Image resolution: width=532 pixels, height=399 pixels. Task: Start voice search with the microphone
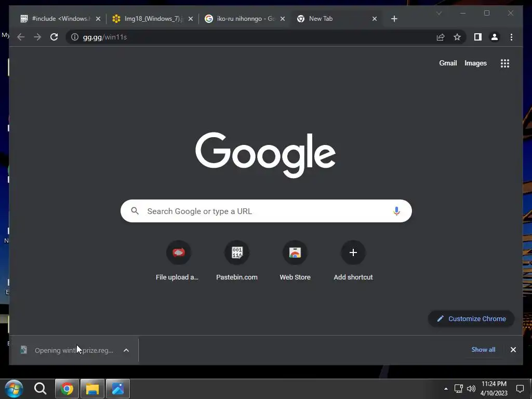coord(396,211)
